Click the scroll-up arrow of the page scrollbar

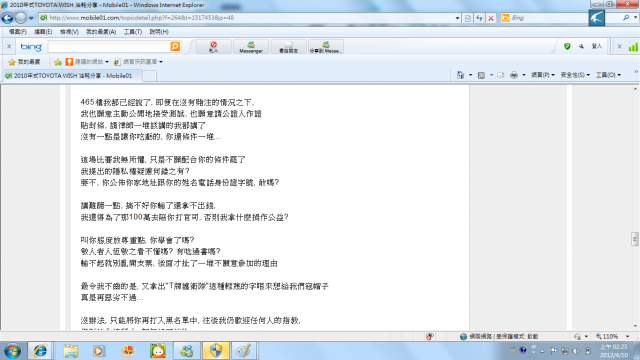pyautogui.click(x=635, y=89)
